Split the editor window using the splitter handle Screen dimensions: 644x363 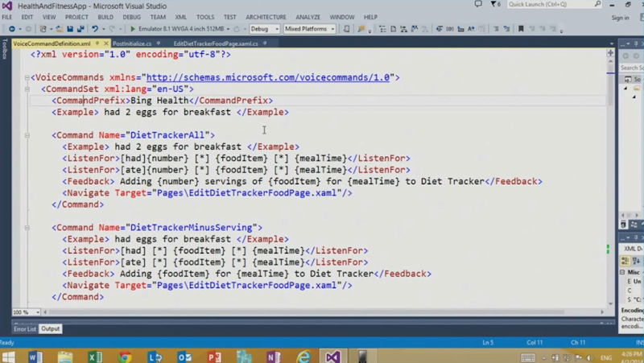(610, 53)
